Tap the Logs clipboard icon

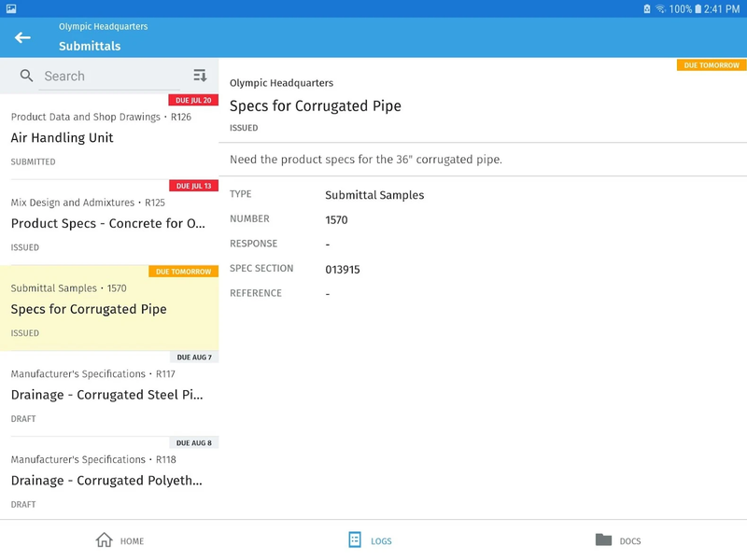(355, 540)
